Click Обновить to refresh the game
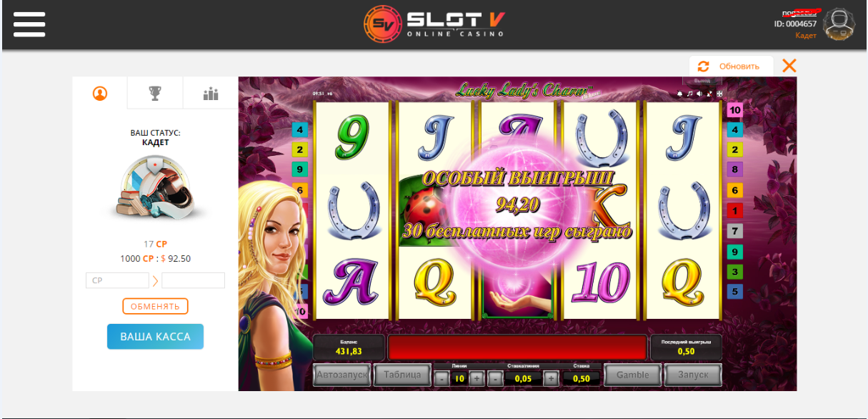The width and height of the screenshot is (868, 419). click(731, 66)
